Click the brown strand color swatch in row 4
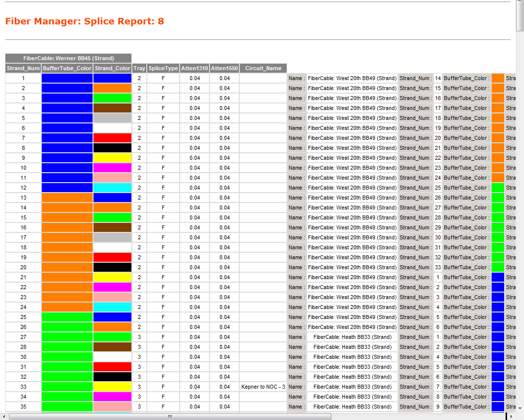The width and height of the screenshot is (524, 420). [x=112, y=108]
